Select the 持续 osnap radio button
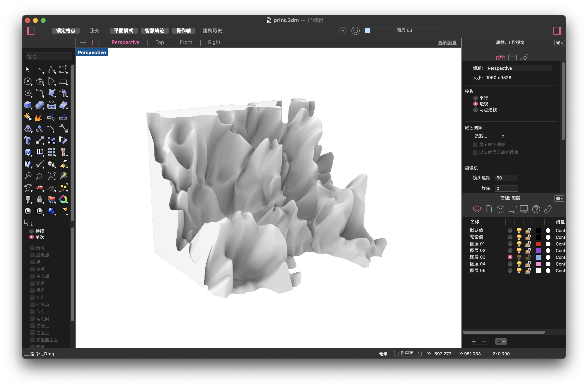Viewport: 588px width, 388px height. (31, 231)
